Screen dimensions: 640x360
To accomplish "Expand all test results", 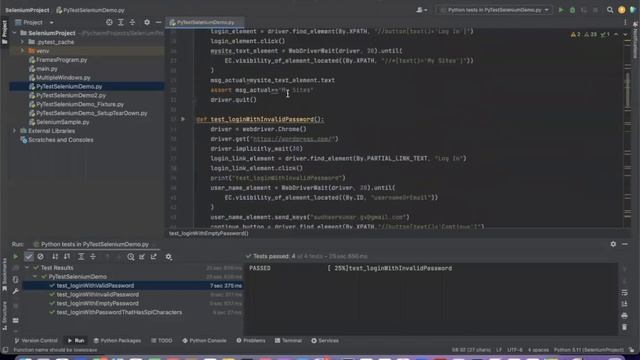I will [x=81, y=257].
